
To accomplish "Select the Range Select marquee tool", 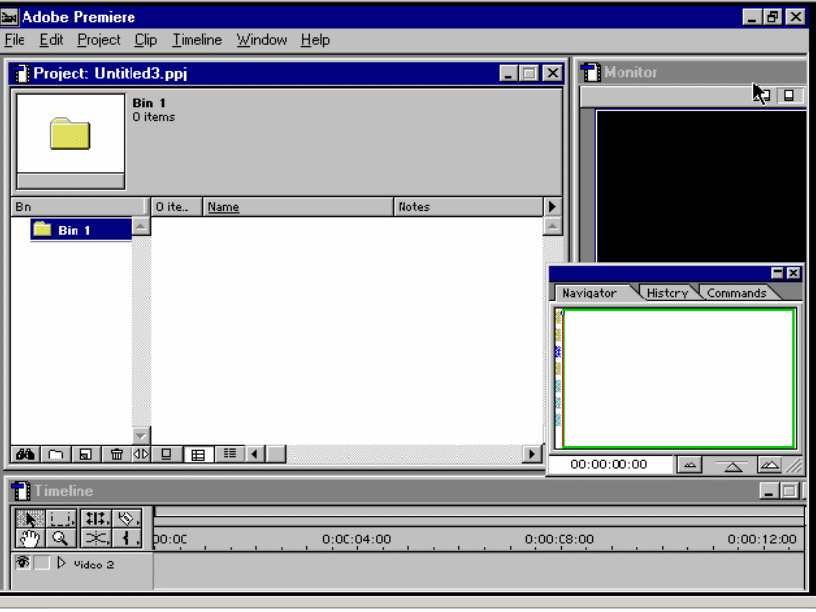I will 61,518.
